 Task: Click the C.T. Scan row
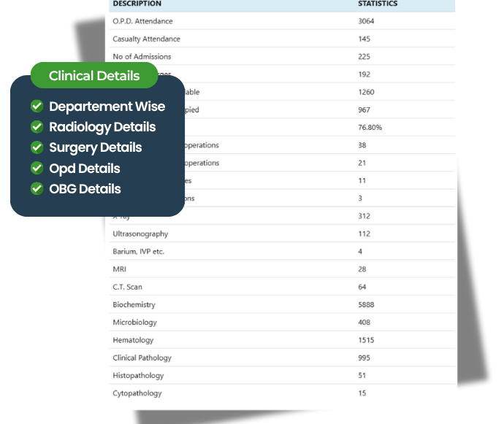[x=282, y=287]
